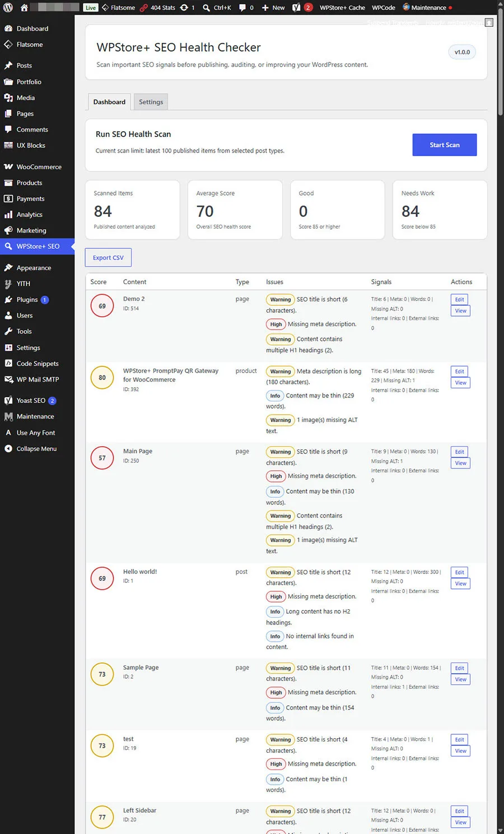
Task: Open the Yoast SEO sidebar icon
Action: tap(8, 401)
